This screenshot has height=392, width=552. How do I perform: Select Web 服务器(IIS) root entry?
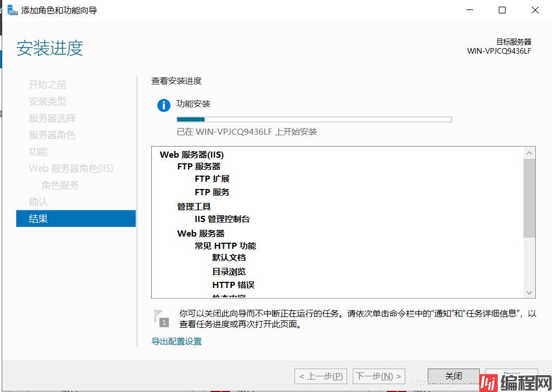(x=191, y=155)
